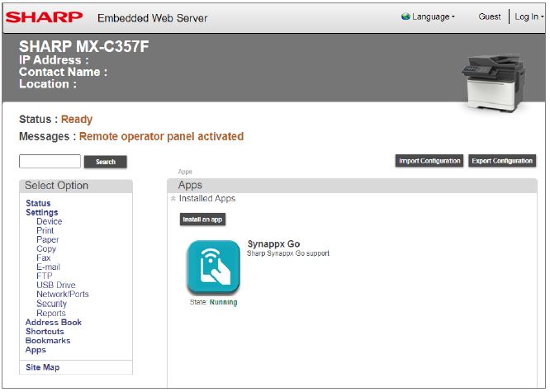The image size is (550, 392).
Task: Open the Shortcuts option
Action: (45, 331)
